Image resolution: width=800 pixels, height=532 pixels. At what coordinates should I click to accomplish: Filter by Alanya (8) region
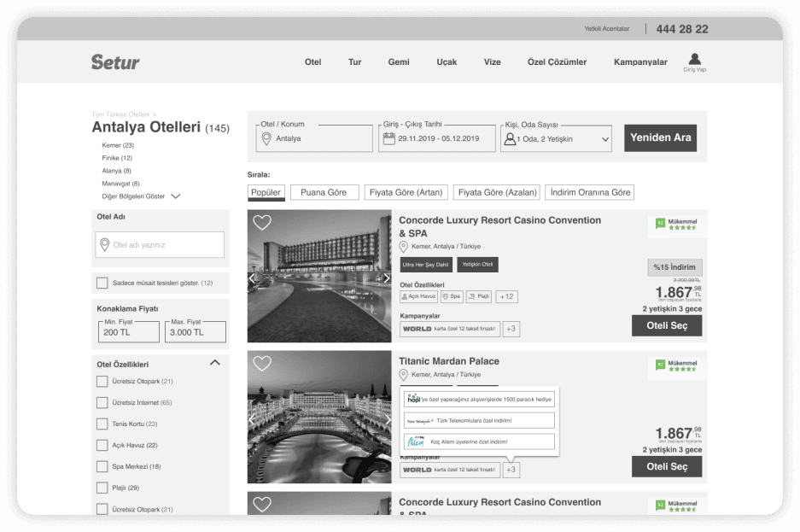pyautogui.click(x=116, y=171)
